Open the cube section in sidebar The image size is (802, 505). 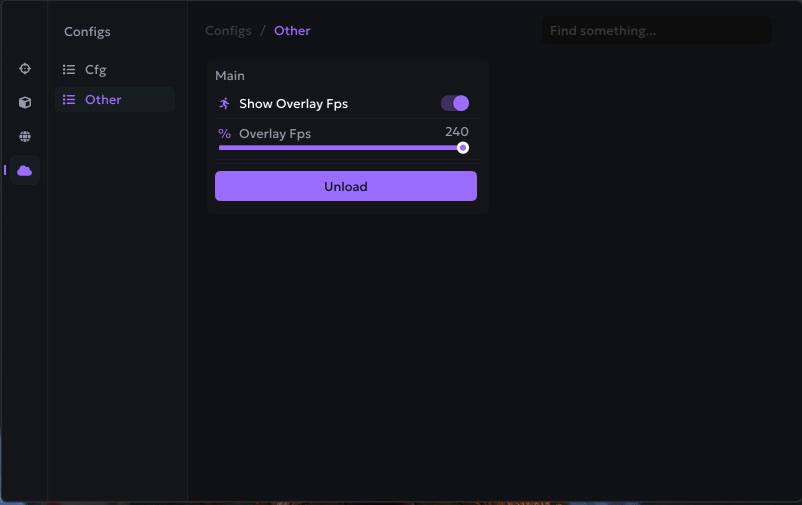pyautogui.click(x=25, y=102)
